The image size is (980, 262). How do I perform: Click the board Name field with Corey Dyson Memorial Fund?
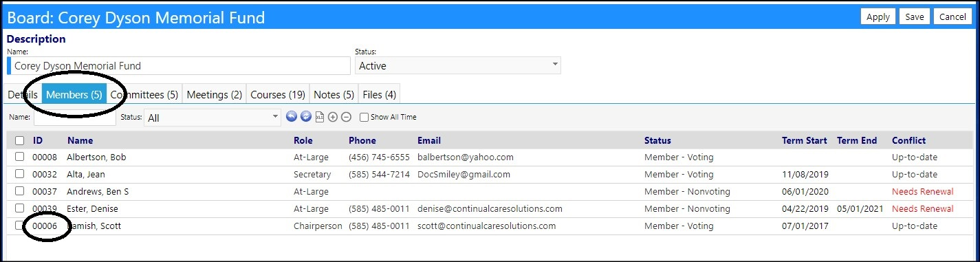click(x=179, y=66)
